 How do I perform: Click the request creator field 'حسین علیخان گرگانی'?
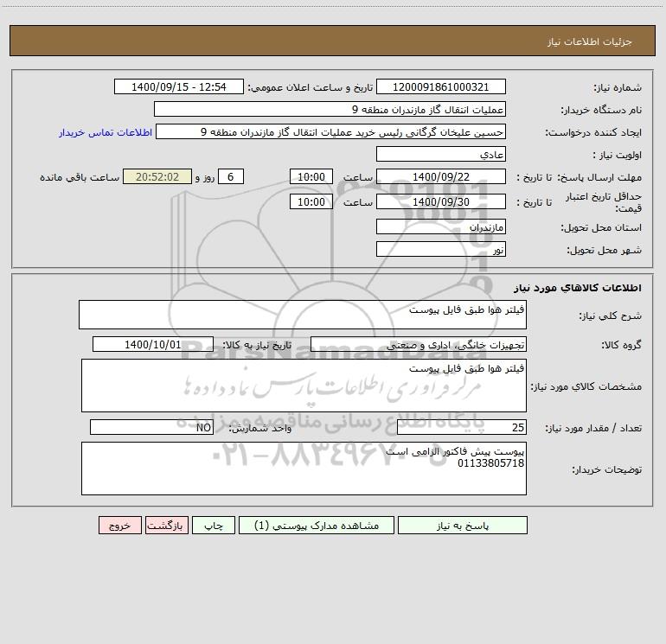331,131
